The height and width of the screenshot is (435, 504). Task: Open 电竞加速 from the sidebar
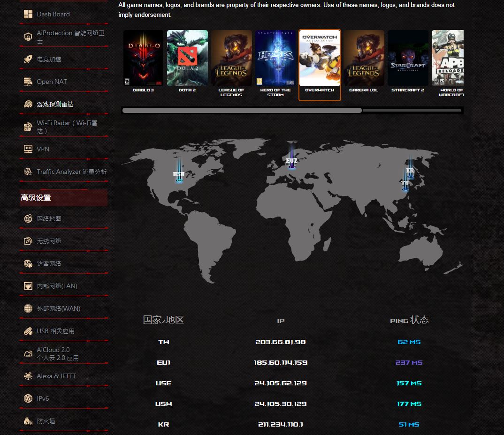28,59
